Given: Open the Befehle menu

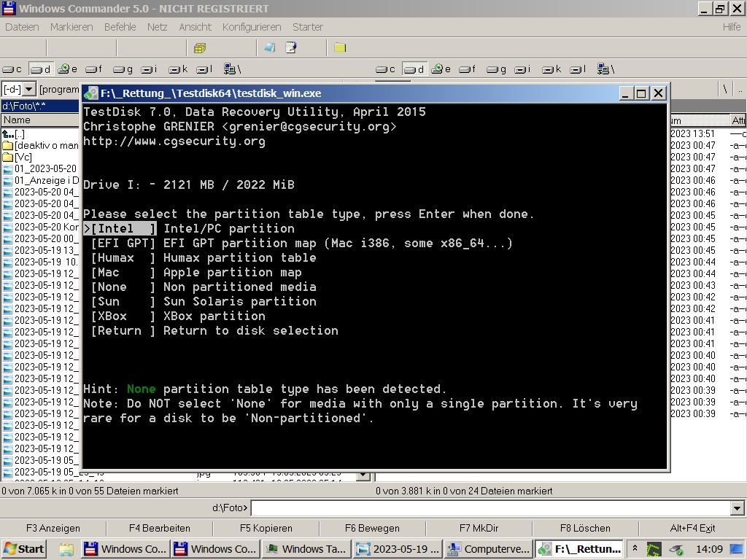Looking at the screenshot, I should pyautogui.click(x=120, y=27).
